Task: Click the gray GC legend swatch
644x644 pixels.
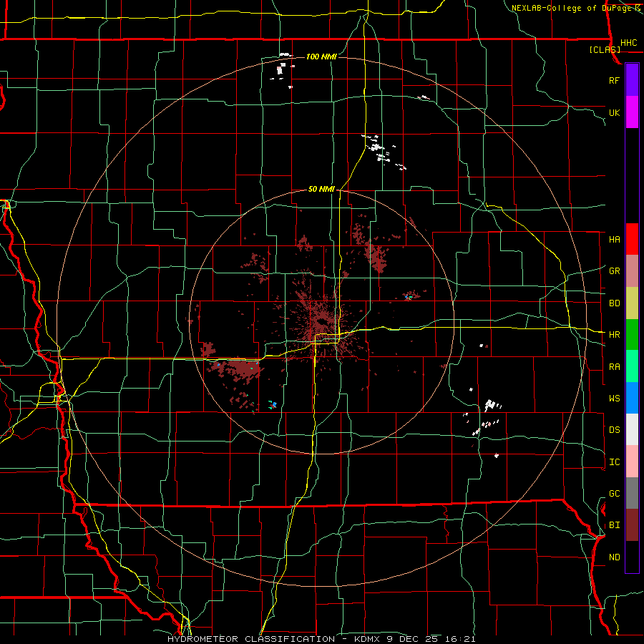Action: pyautogui.click(x=632, y=493)
